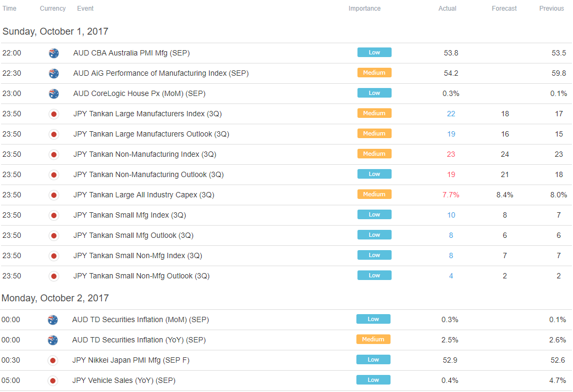Click Low badge for Tankan Small Mfg Index

point(374,214)
